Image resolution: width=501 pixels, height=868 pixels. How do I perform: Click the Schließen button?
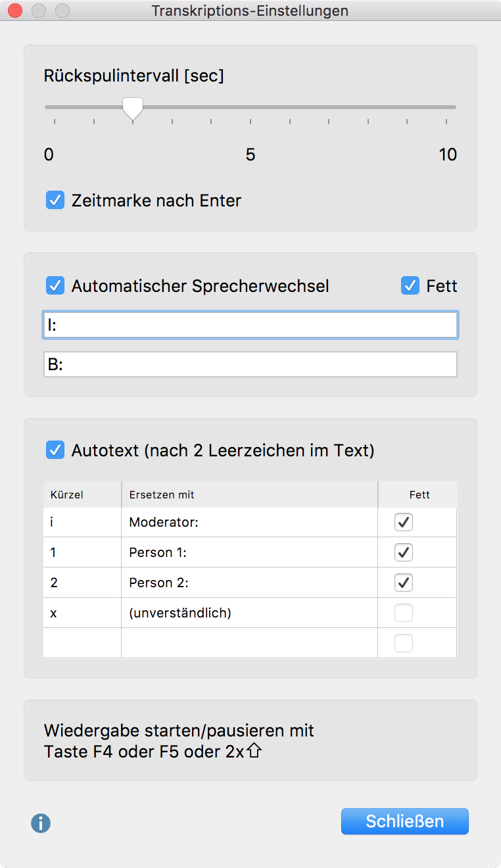pos(405,821)
